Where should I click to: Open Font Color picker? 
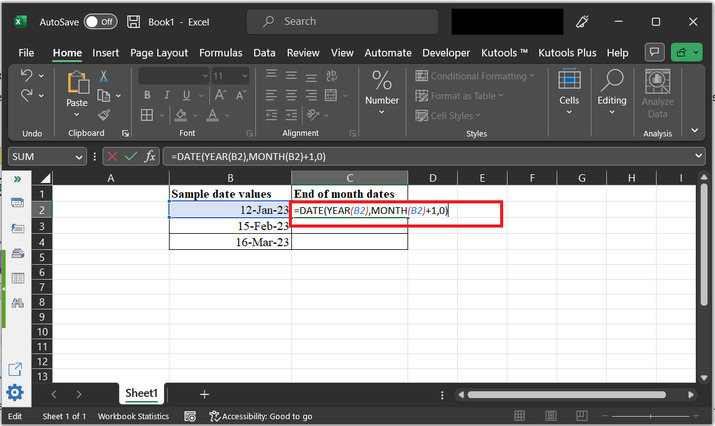click(227, 115)
